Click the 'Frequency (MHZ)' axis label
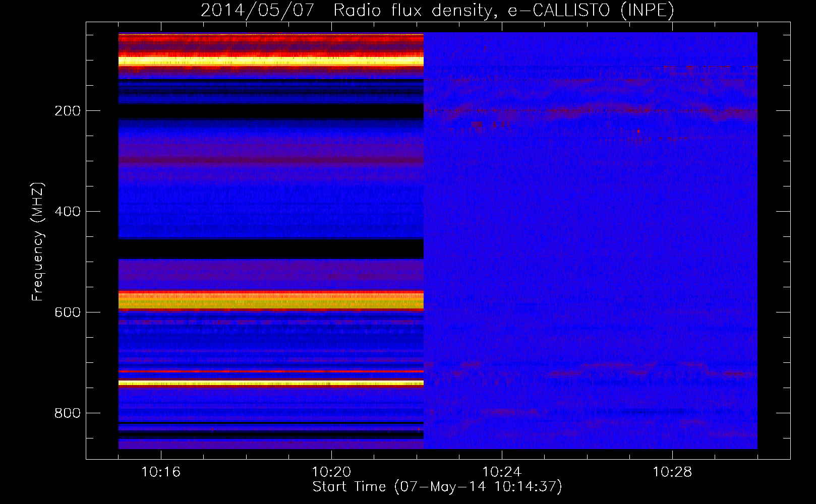 (38, 242)
